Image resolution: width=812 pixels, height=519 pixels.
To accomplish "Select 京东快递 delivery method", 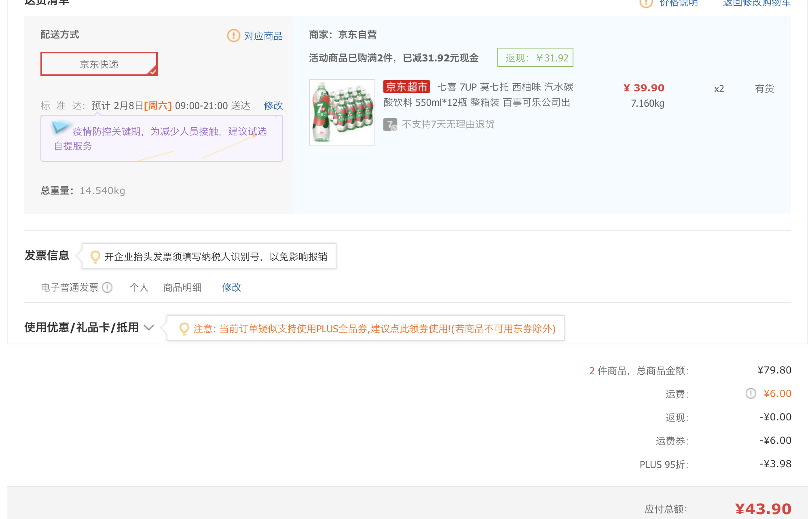I will point(99,64).
